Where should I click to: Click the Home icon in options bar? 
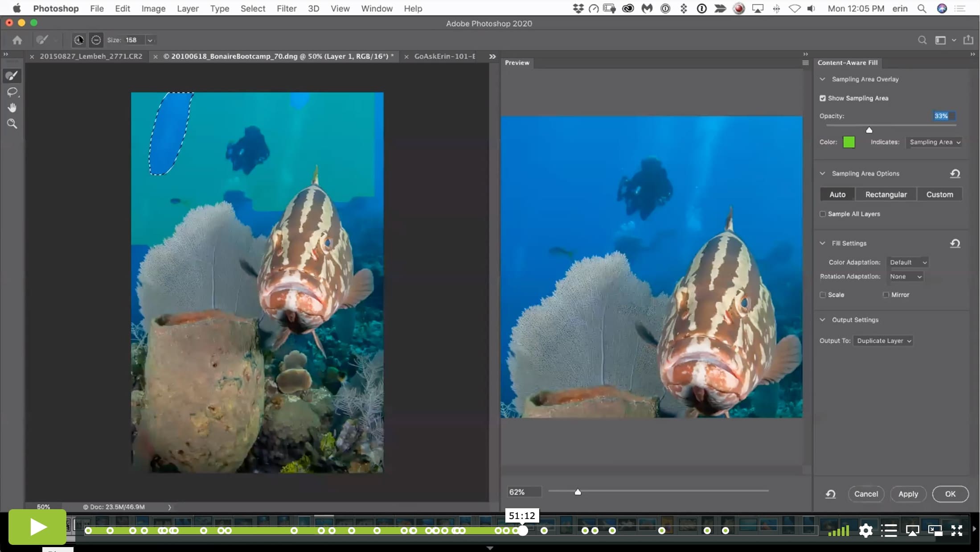(x=17, y=40)
